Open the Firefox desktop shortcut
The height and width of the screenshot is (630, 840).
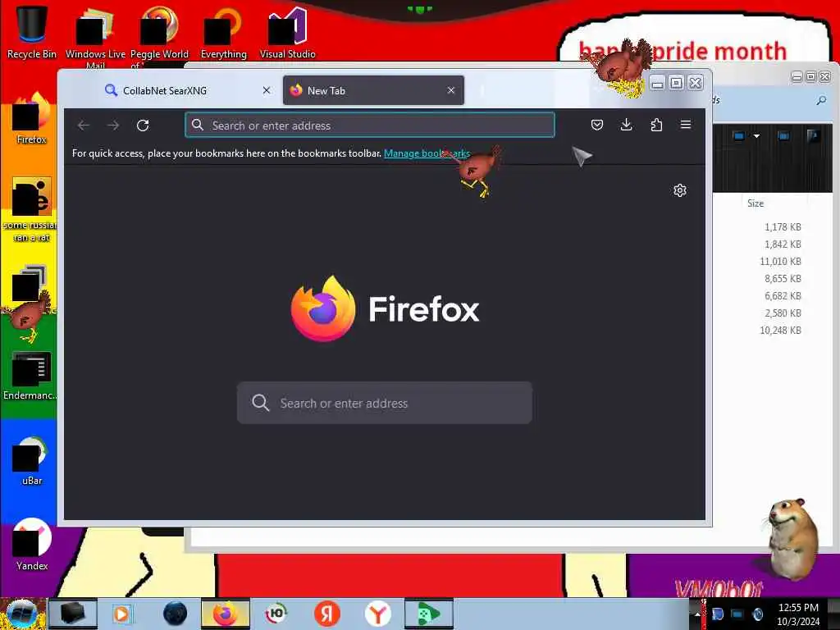point(32,119)
